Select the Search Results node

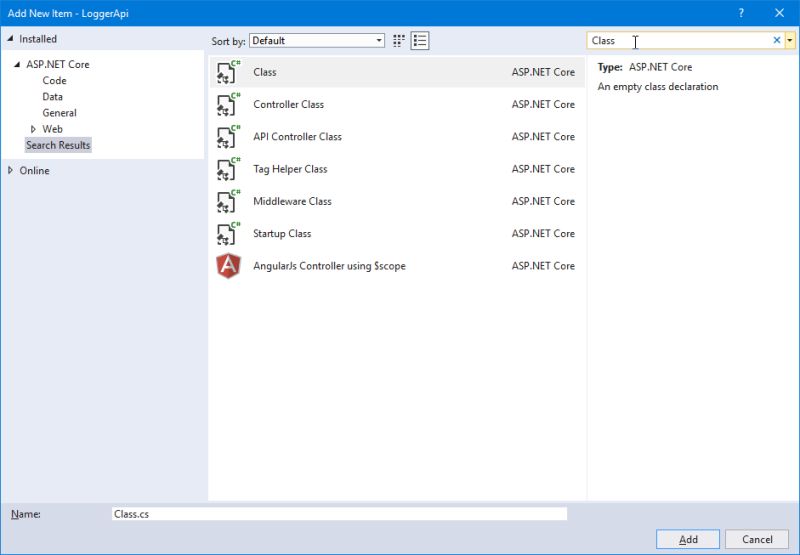pyautogui.click(x=58, y=145)
